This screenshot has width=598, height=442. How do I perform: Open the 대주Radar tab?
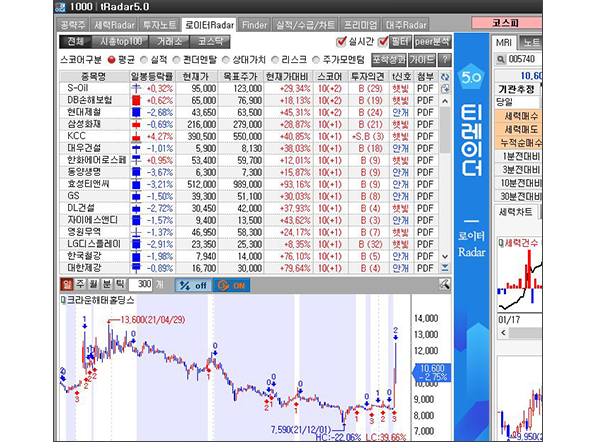405,25
